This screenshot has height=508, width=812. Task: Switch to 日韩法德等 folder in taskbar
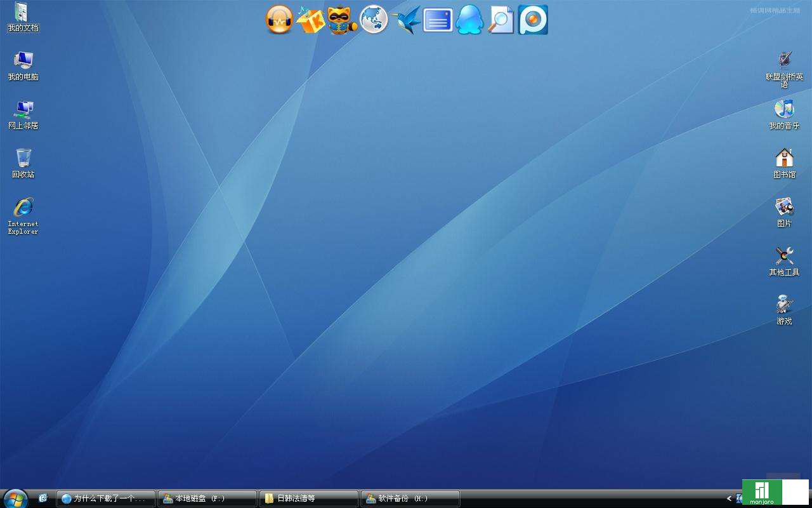point(308,498)
